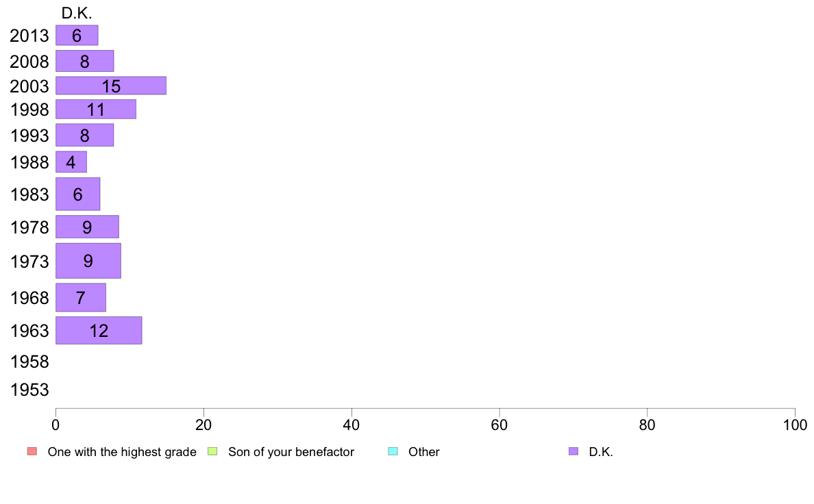Click the 'One with the highest grade' legend text
This screenshot has width=814, height=504.
click(122, 452)
